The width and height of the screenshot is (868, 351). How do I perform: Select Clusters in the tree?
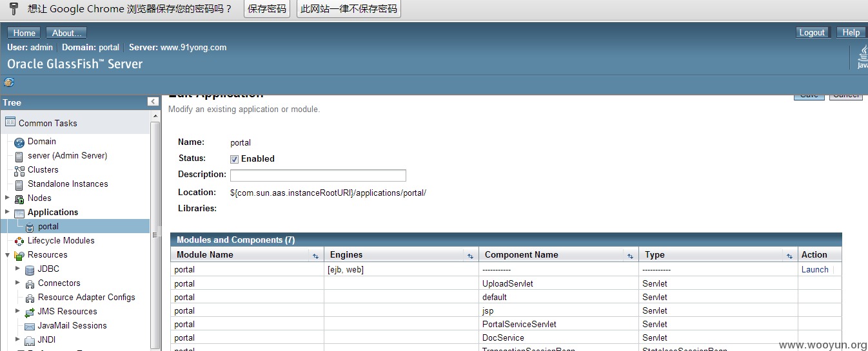point(43,169)
